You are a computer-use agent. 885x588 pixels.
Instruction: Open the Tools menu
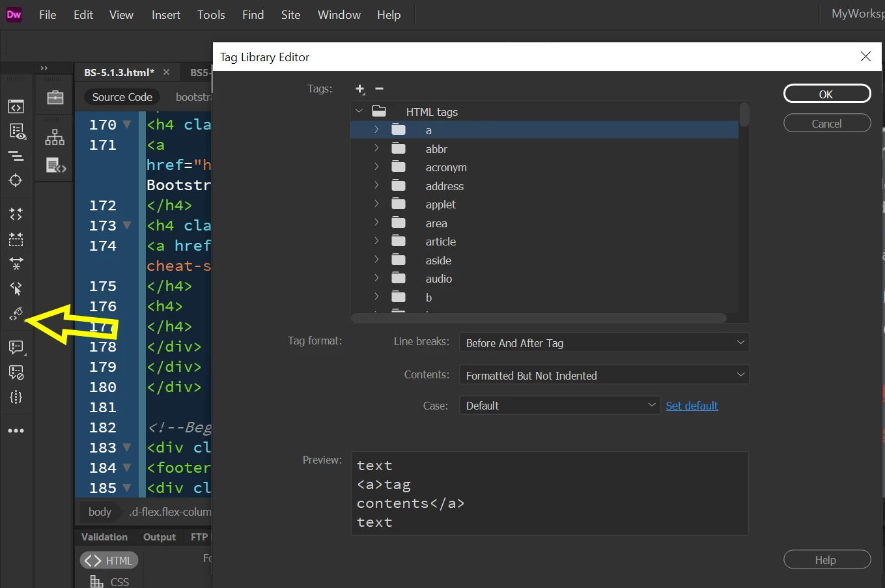click(x=211, y=14)
